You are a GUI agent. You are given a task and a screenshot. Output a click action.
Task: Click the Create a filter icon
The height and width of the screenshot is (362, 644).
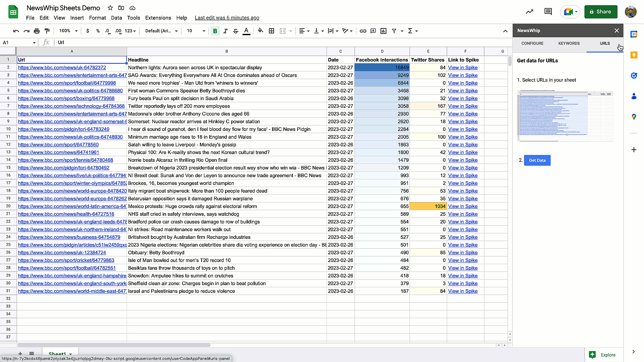(x=394, y=31)
